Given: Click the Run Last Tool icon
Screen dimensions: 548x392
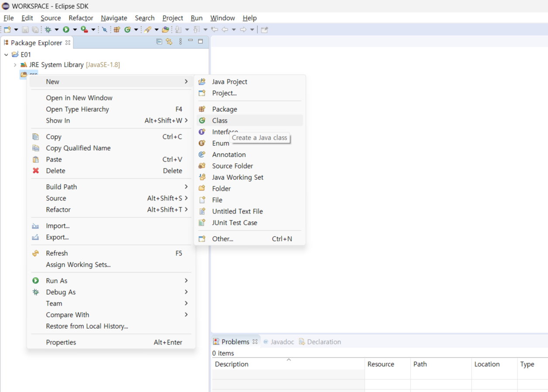Looking at the screenshot, I should 84,30.
